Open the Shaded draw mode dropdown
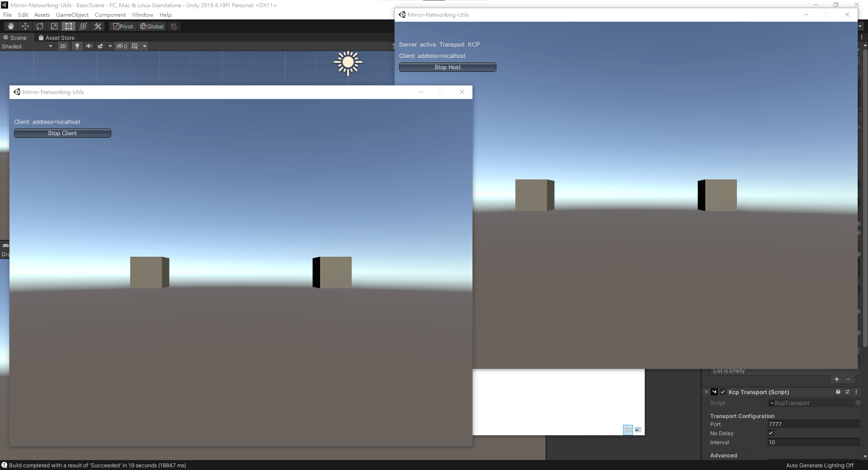This screenshot has width=868, height=470. (x=27, y=46)
